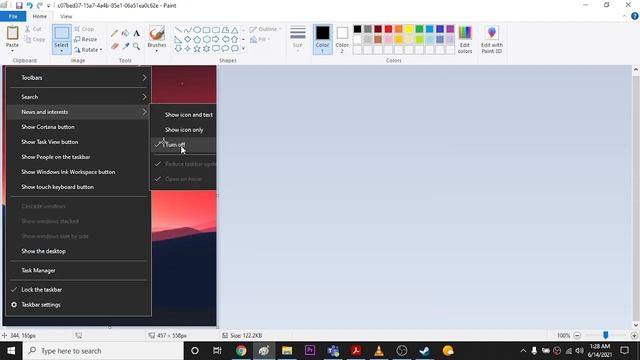Pick the purple color swatch
This screenshot has width=640, height=360.
click(450, 29)
